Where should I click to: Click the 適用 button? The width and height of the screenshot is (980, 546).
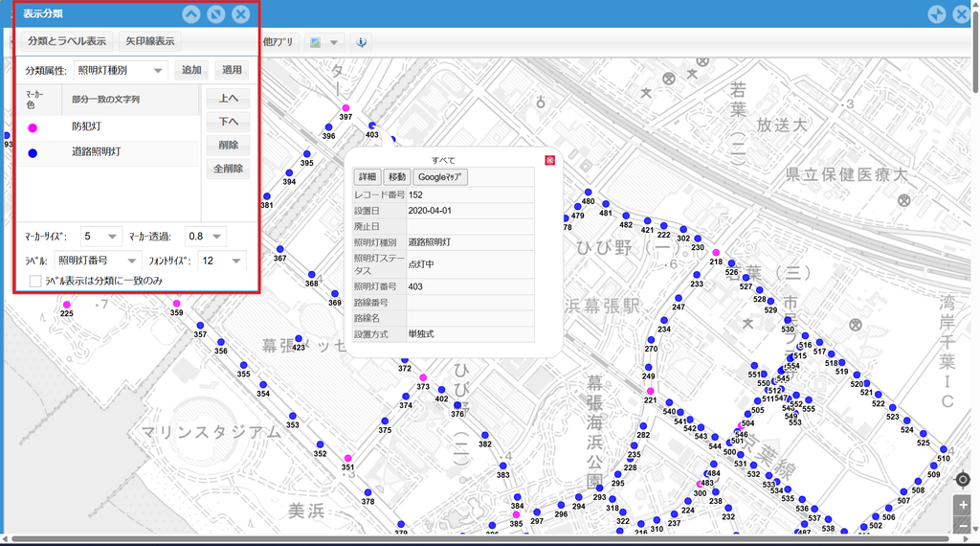point(232,70)
